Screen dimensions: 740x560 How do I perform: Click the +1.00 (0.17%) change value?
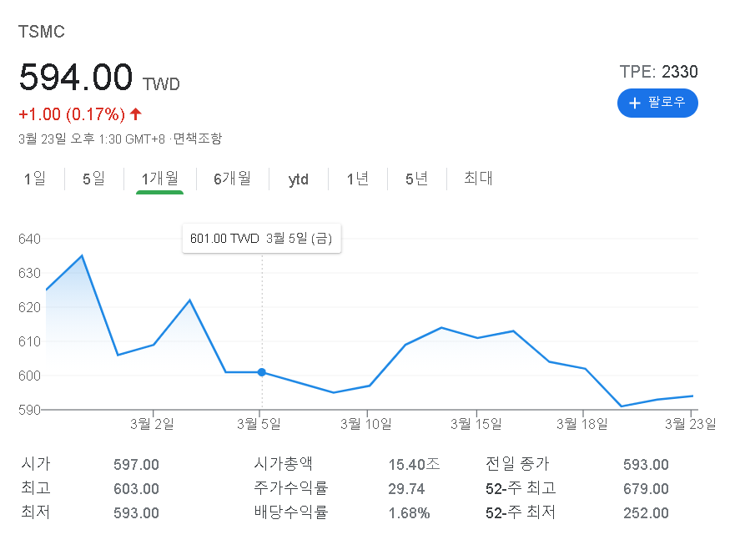point(72,114)
